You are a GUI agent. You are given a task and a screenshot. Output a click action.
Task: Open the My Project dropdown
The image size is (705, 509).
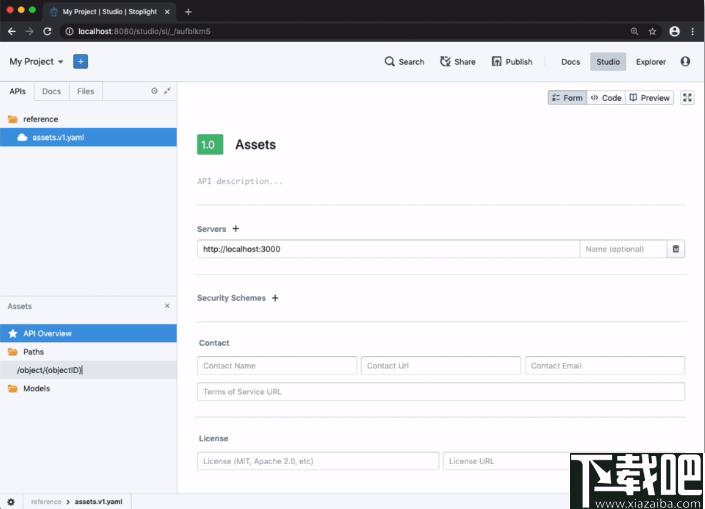coord(36,62)
